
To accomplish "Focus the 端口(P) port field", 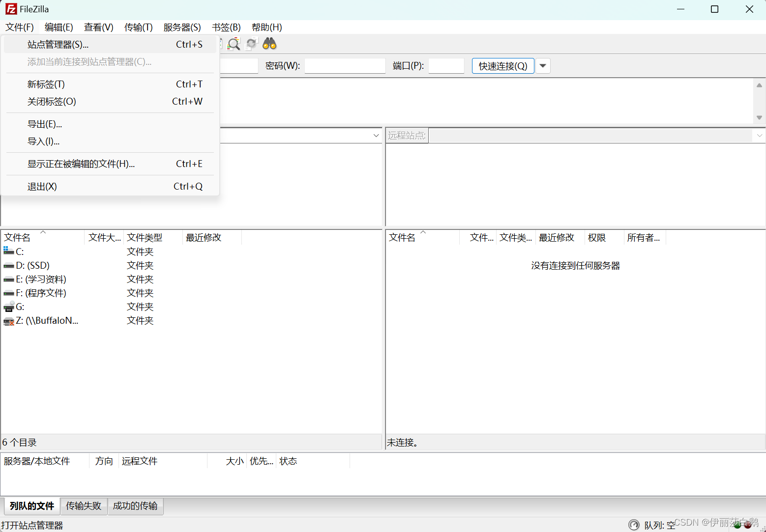I will (446, 66).
